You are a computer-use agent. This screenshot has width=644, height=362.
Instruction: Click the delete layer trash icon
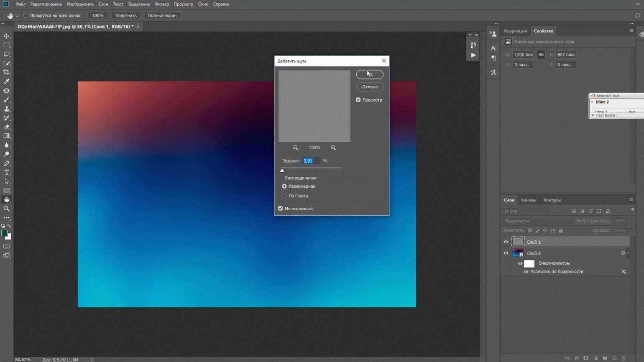[x=624, y=358]
